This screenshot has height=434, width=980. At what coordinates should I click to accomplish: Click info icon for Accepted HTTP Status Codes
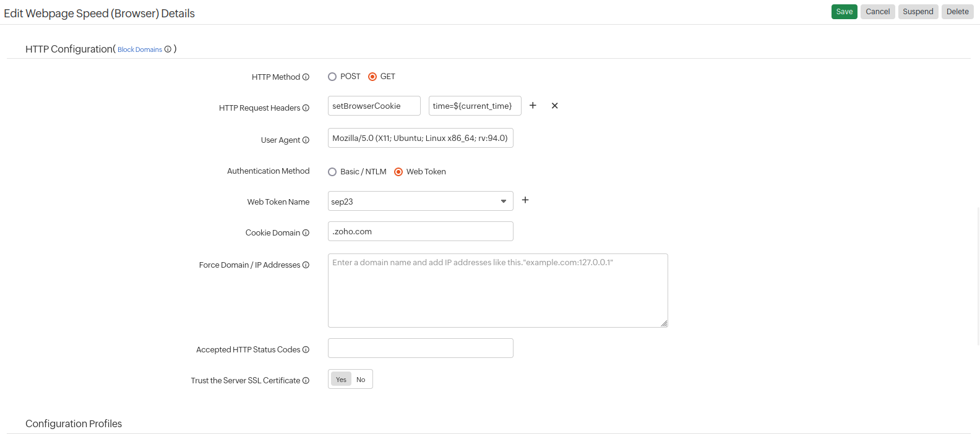click(306, 350)
